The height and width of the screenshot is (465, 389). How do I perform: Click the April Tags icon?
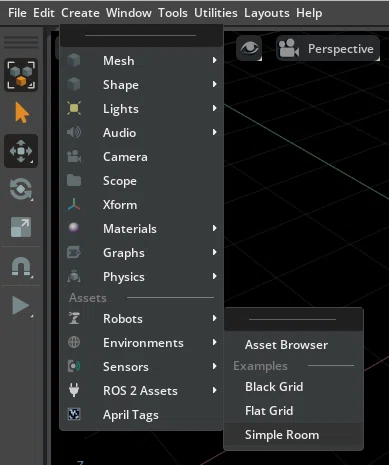coord(74,414)
